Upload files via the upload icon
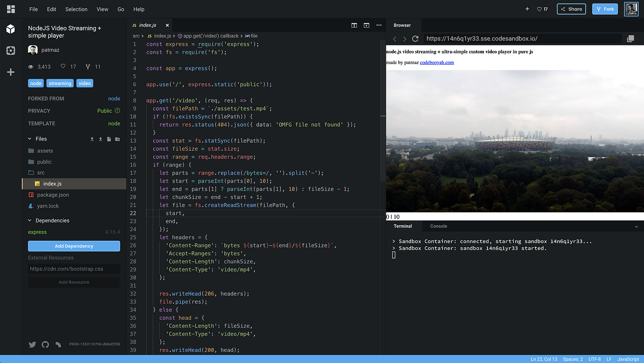Image resolution: width=644 pixels, height=363 pixels. point(100,139)
